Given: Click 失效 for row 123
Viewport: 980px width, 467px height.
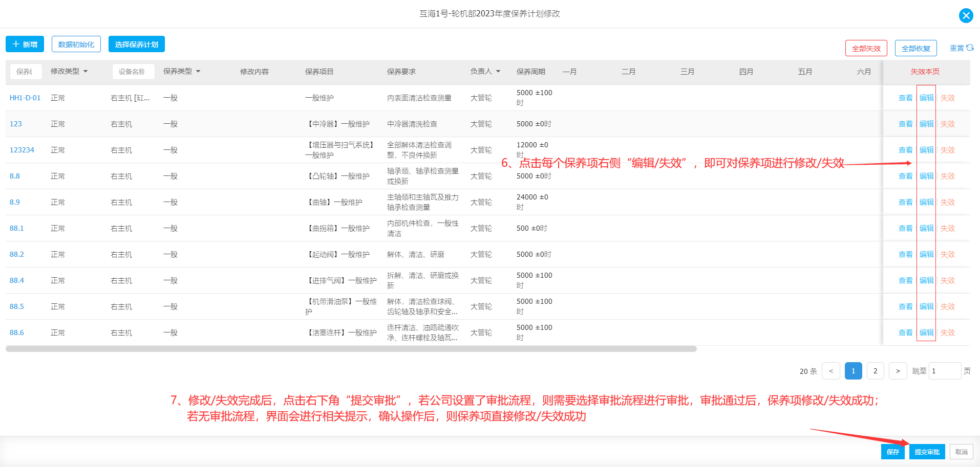Looking at the screenshot, I should (948, 124).
